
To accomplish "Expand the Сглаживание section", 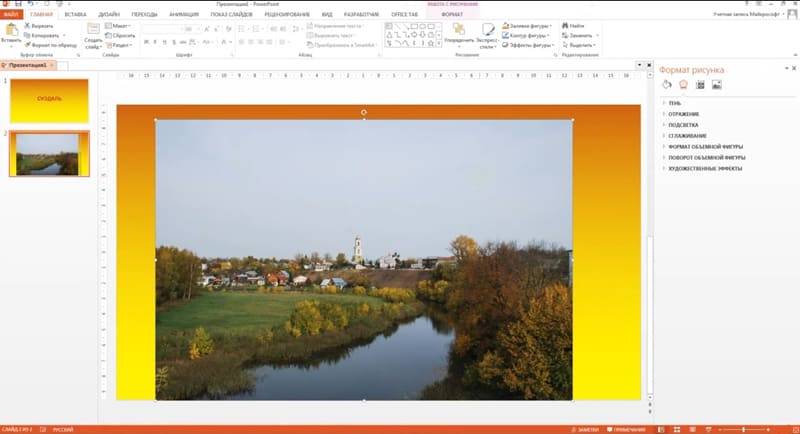I will click(x=687, y=136).
